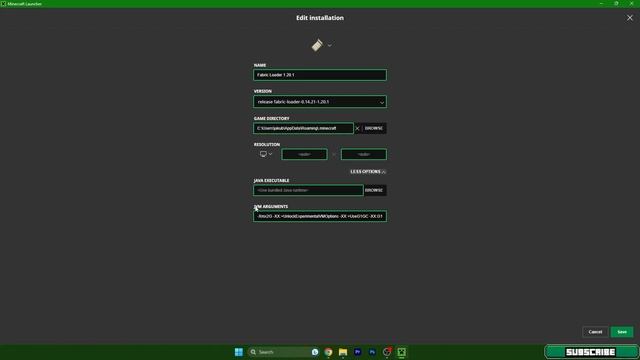Open the resolution preset monitor dropdown
The image size is (640, 360).
pyautogui.click(x=266, y=154)
